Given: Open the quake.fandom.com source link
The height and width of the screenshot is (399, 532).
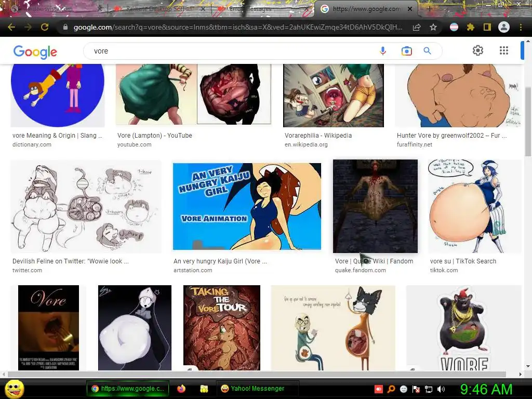Looking at the screenshot, I should click(x=361, y=270).
